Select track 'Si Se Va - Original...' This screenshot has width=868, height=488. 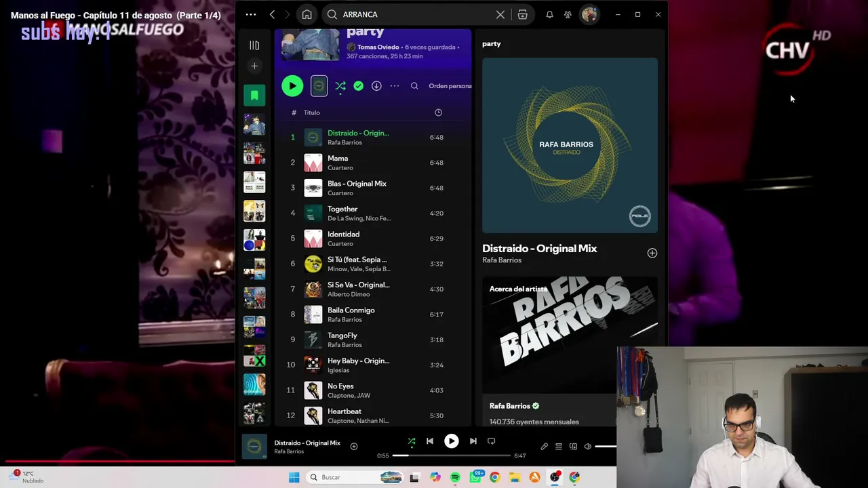tap(372, 289)
